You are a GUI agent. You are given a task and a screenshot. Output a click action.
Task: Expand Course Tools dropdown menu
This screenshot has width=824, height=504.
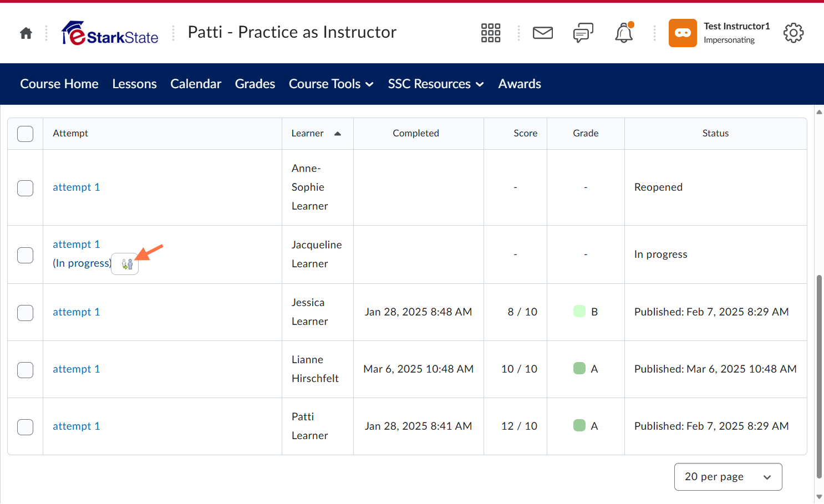tap(331, 84)
